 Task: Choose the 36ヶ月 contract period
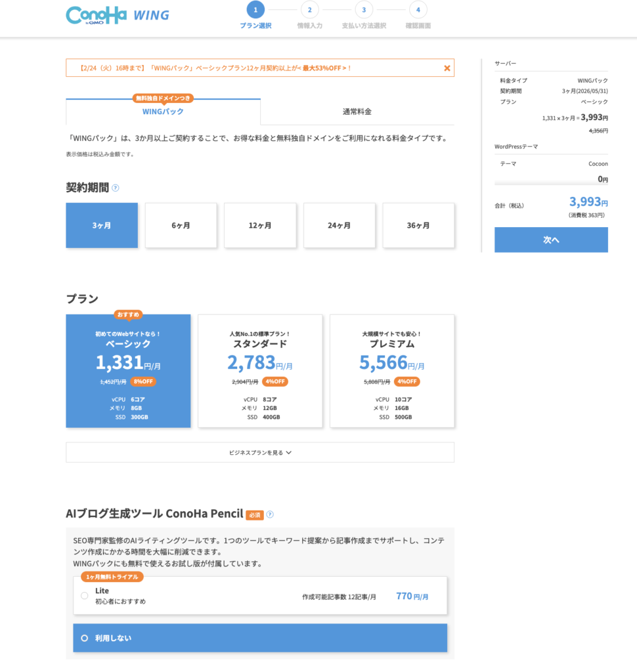click(x=418, y=225)
